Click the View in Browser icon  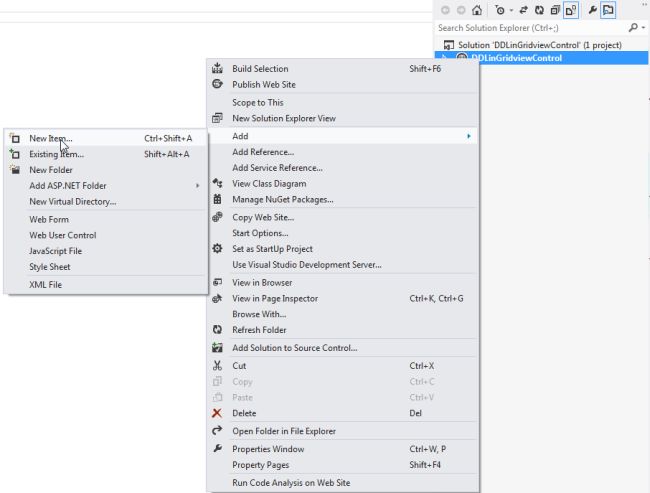coord(217,282)
